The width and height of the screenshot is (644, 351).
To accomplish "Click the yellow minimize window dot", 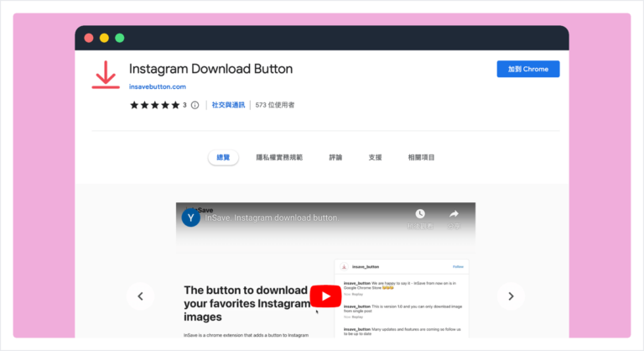I will click(104, 38).
